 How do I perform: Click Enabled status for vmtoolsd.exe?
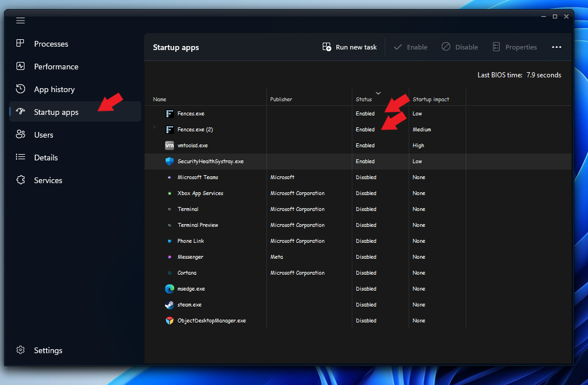(x=365, y=146)
